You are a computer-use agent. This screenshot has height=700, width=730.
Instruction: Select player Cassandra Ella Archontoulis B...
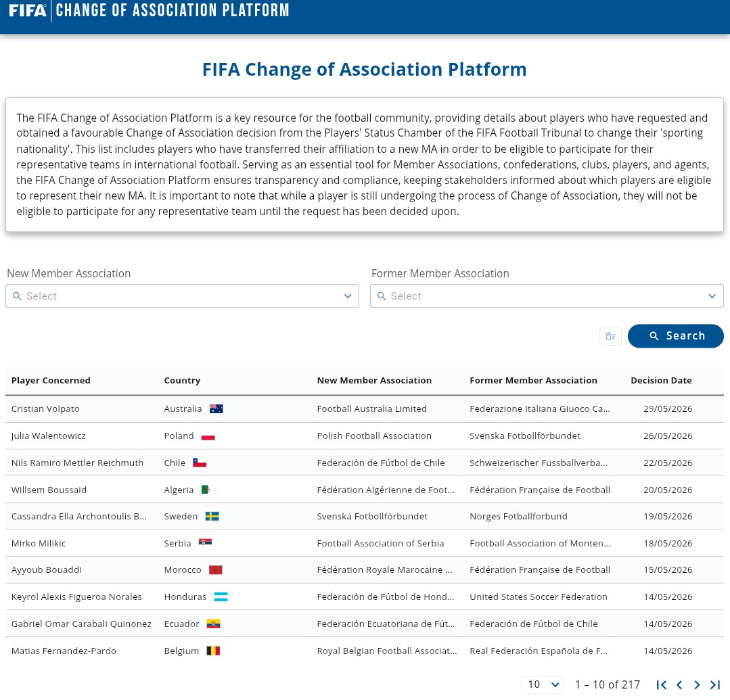(x=78, y=516)
